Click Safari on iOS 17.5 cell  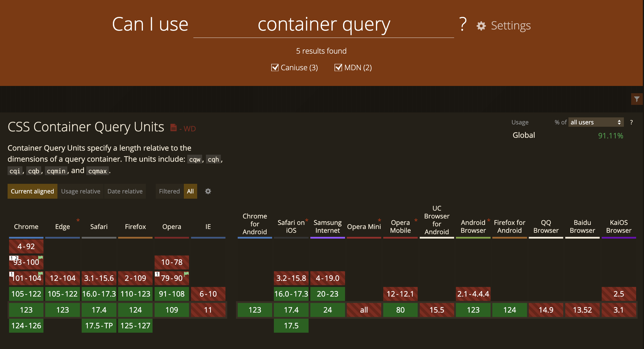click(291, 326)
